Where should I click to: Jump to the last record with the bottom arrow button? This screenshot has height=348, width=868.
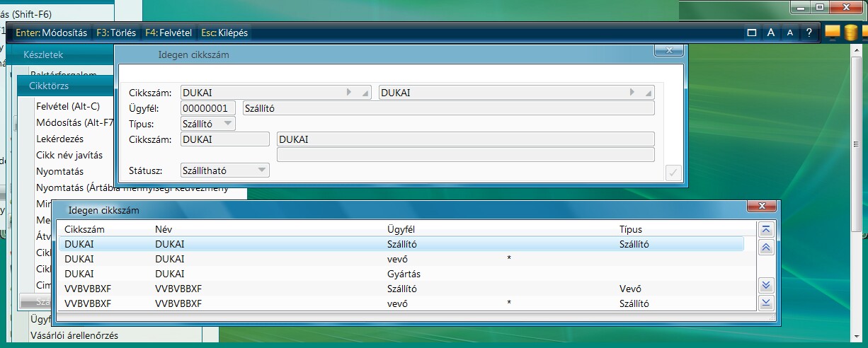point(765,303)
